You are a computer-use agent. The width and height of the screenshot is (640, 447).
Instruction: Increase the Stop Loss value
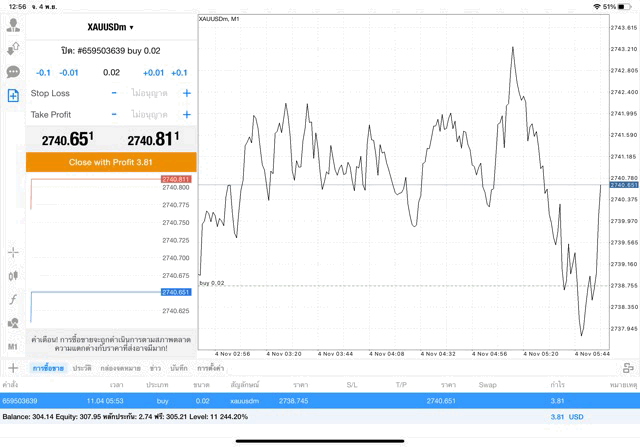[186, 93]
